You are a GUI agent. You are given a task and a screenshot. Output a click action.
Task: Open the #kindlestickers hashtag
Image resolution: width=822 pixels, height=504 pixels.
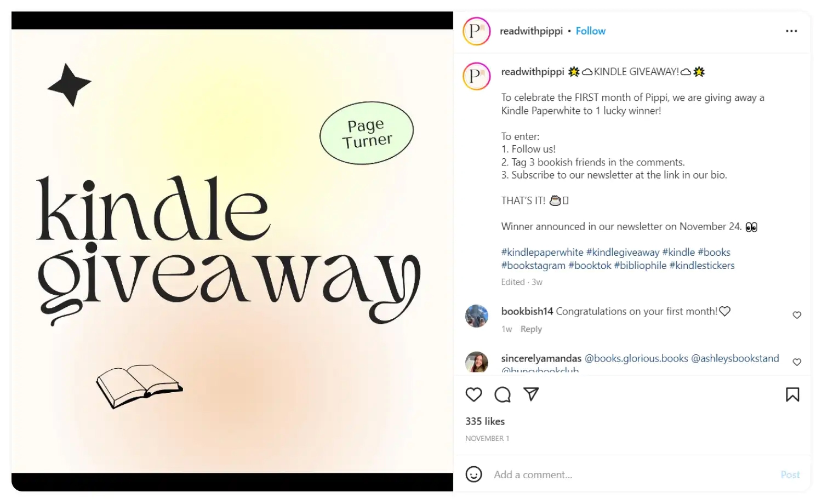[701, 266]
